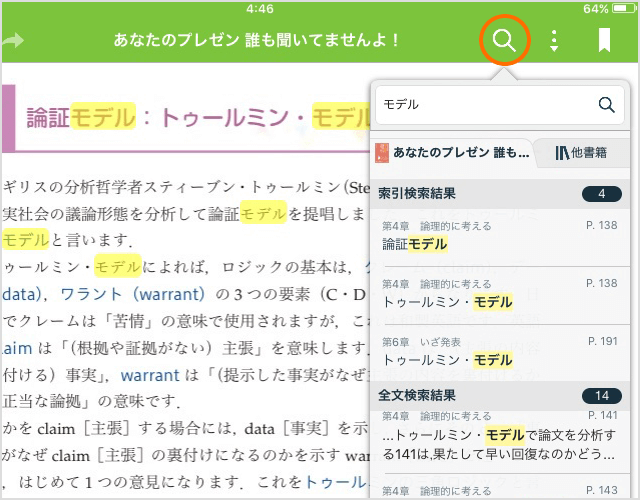Tap the search magnifier in the green toolbar
This screenshot has width=640, height=500.
(504, 40)
